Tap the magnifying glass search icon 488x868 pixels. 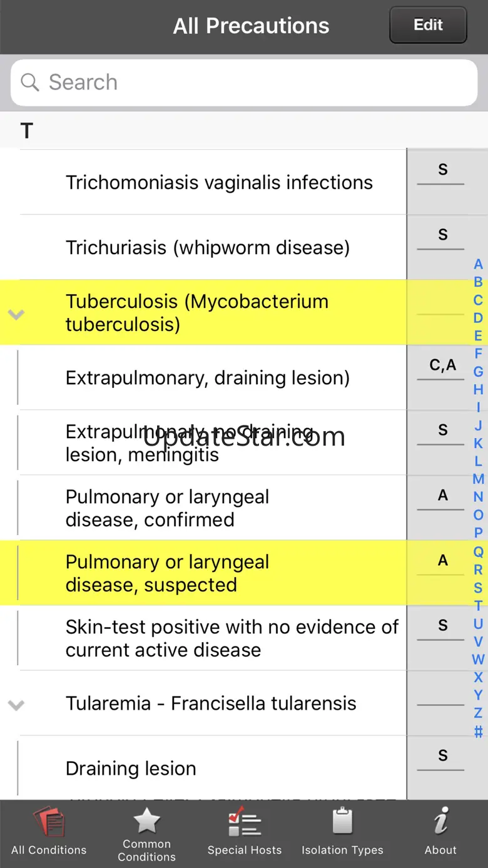click(30, 82)
